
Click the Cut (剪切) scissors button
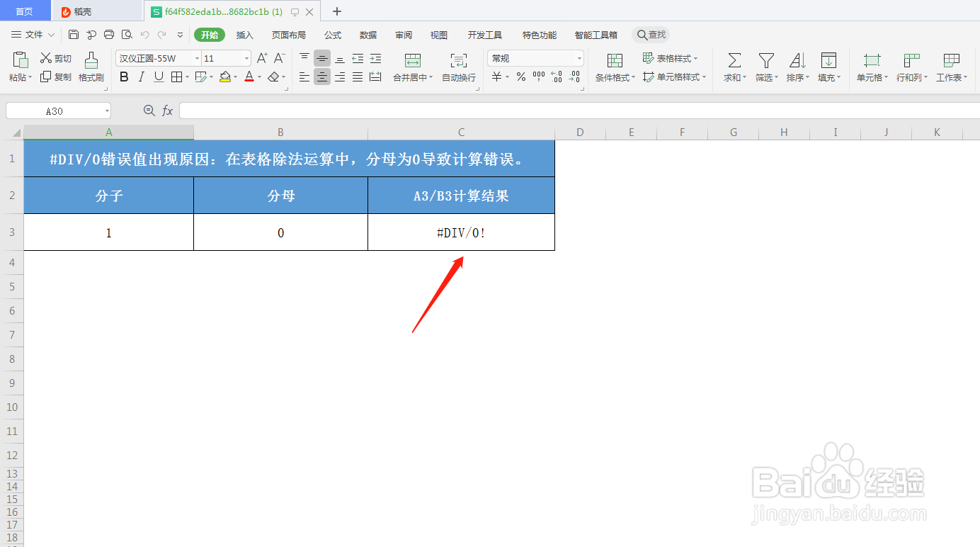pos(55,58)
